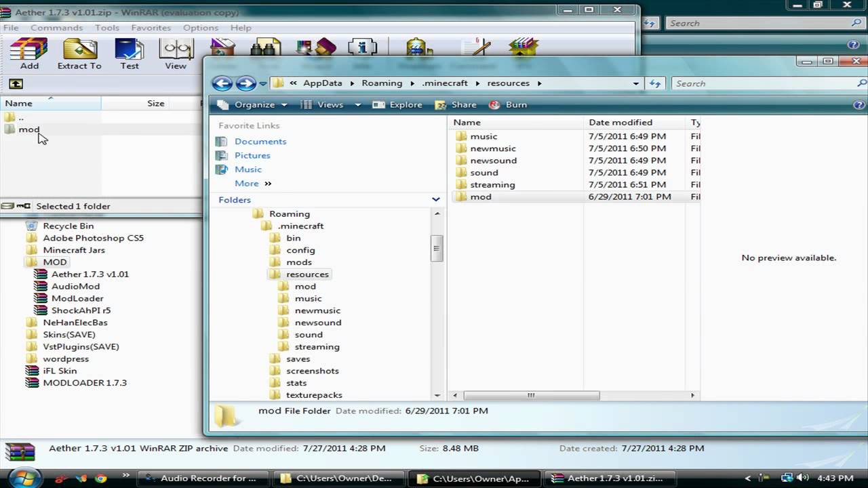The height and width of the screenshot is (488, 868).
Task: Open the Documents favorite link
Action: tap(260, 142)
